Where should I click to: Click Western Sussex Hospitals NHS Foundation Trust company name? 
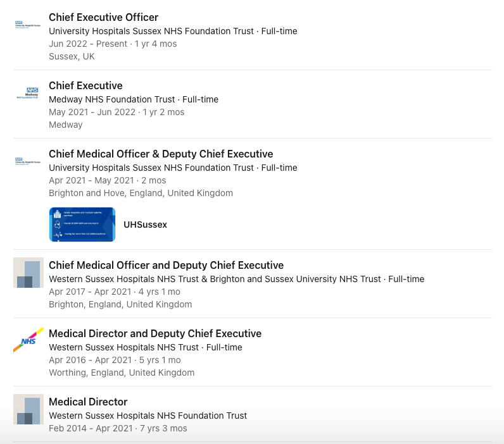[x=148, y=416]
